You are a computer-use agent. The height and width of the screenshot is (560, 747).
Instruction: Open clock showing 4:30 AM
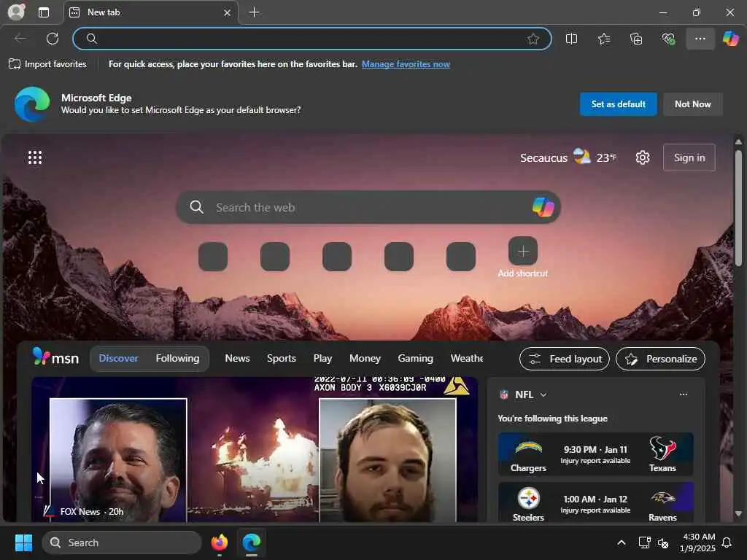[x=697, y=542]
